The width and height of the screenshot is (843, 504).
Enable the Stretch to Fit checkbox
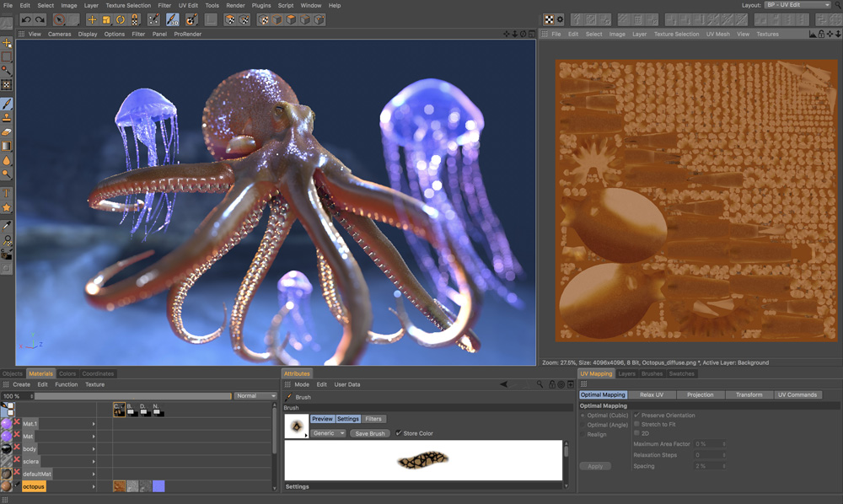(636, 424)
